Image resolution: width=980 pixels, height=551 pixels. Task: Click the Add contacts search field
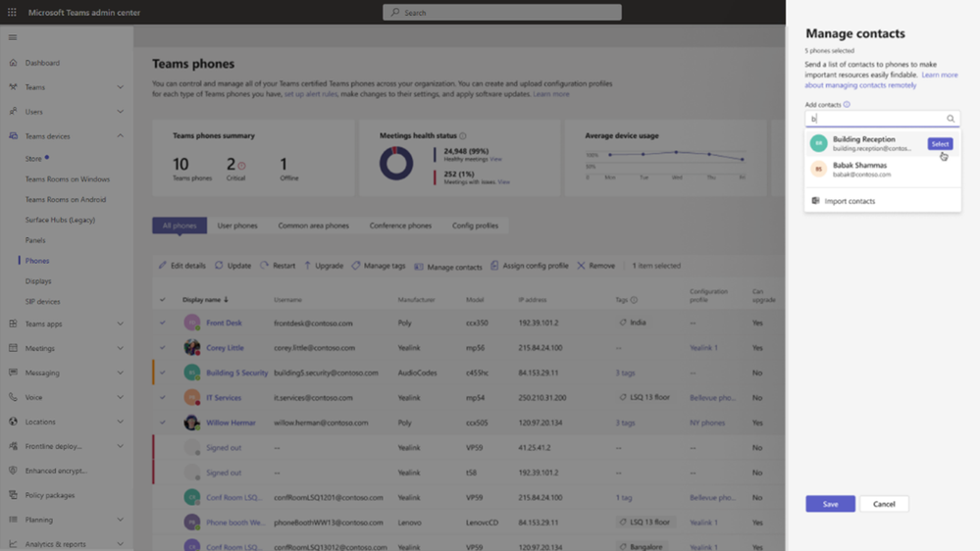(882, 119)
